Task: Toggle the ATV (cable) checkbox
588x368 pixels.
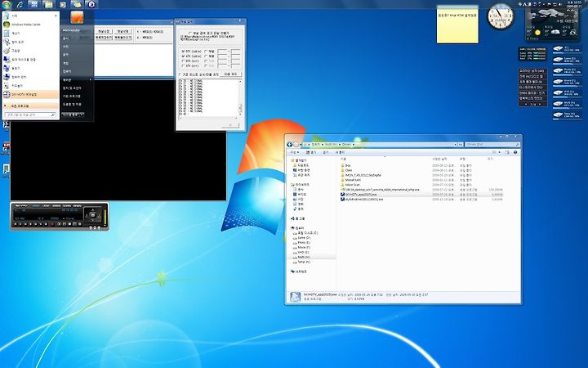Action: [x=183, y=56]
